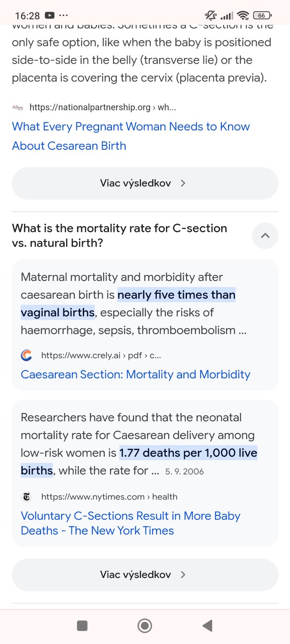This screenshot has width=290, height=644.
Task: Tap the Crely.ai site favicon
Action: [27, 355]
